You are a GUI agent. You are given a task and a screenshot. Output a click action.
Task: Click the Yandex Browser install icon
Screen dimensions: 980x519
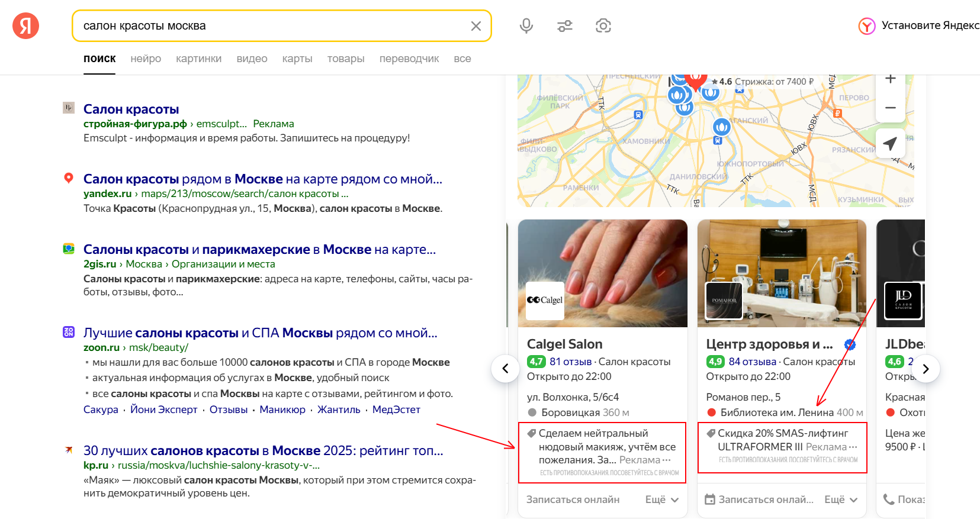coord(867,26)
